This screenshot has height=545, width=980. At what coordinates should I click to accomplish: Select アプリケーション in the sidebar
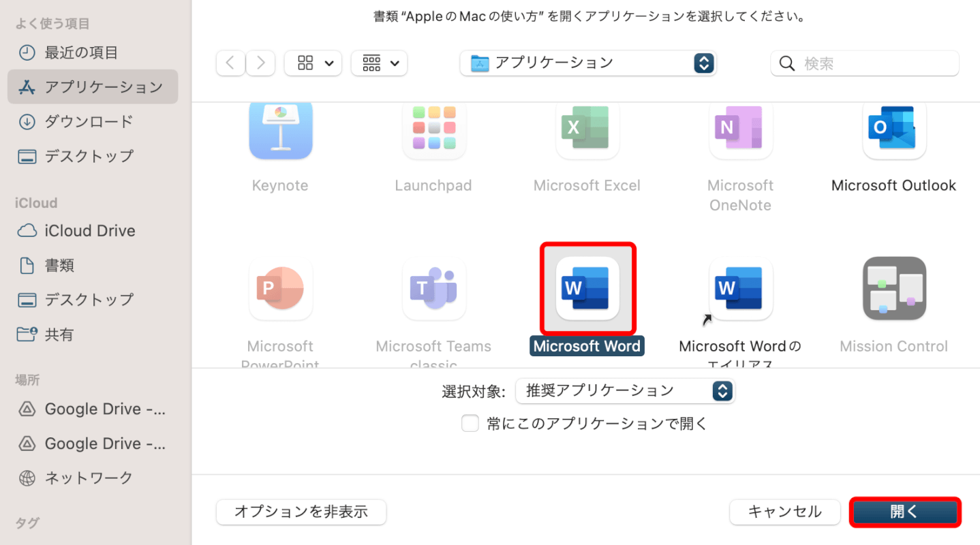click(93, 87)
